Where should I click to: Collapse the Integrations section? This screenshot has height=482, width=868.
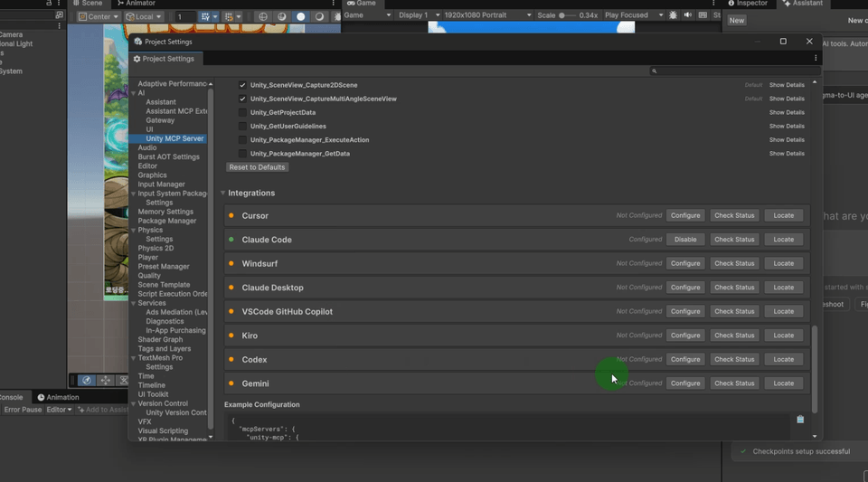[222, 193]
